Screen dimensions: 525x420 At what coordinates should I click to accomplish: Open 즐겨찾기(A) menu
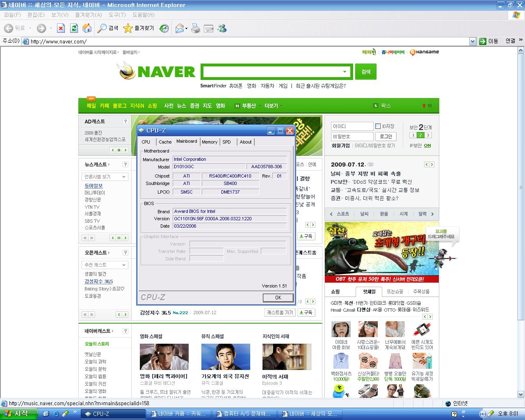tap(89, 15)
